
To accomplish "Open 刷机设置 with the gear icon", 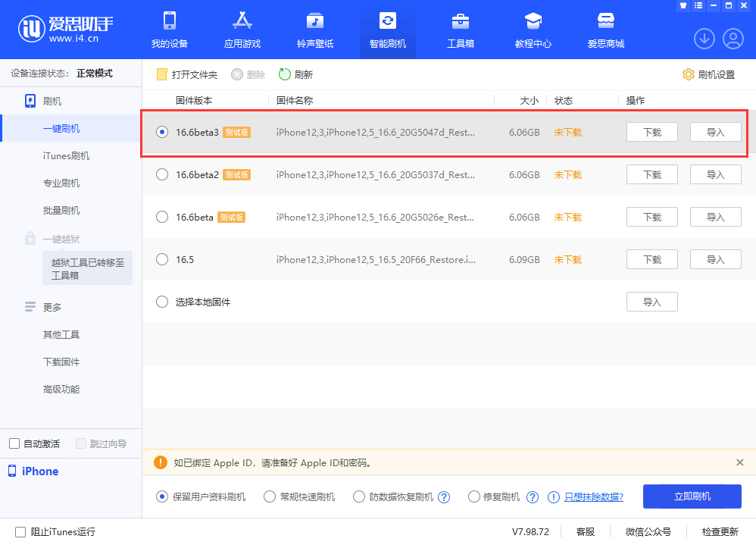I will point(708,74).
